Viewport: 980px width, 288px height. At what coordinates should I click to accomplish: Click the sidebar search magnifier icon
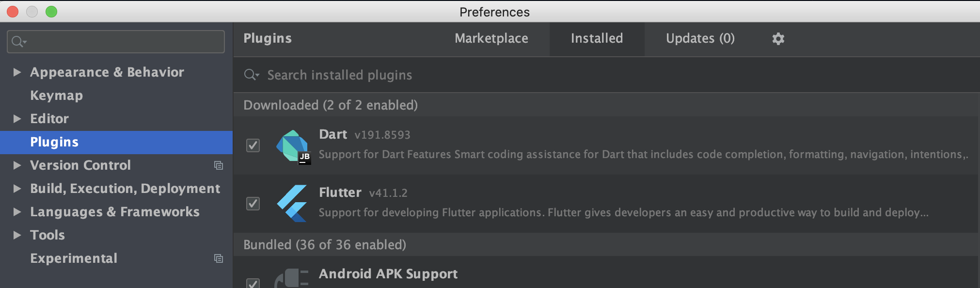tap(18, 42)
